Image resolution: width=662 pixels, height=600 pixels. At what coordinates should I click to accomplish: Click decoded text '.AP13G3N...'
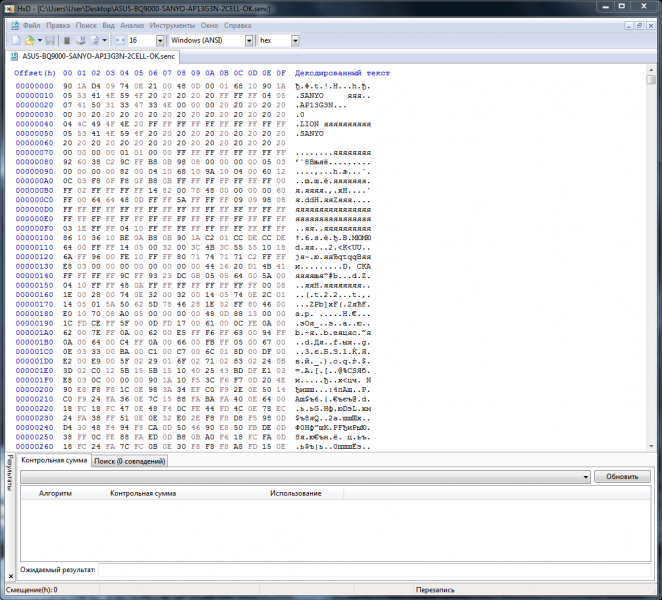(321, 105)
